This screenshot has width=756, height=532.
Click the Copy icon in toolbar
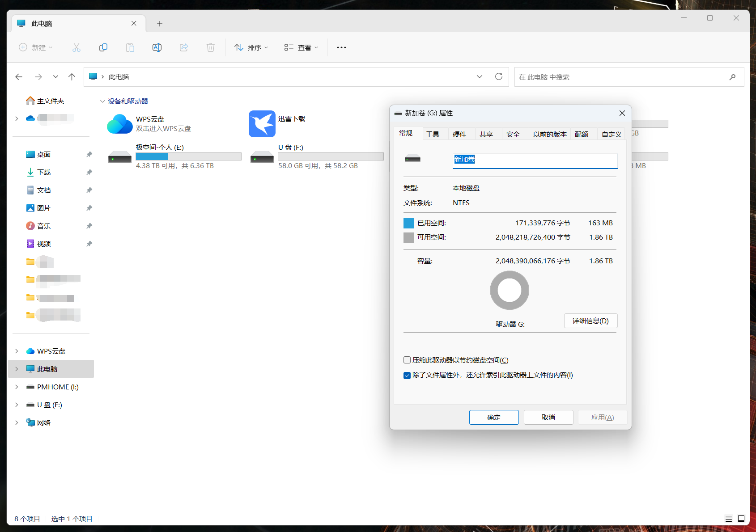(x=103, y=47)
